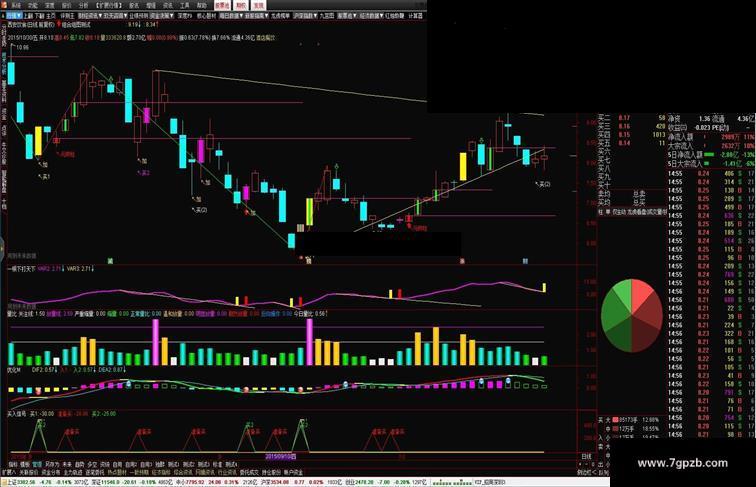Image resolution: width=756 pixels, height=487 pixels.
Task: Open the 关联报价 bottom tab
Action: click(28, 473)
